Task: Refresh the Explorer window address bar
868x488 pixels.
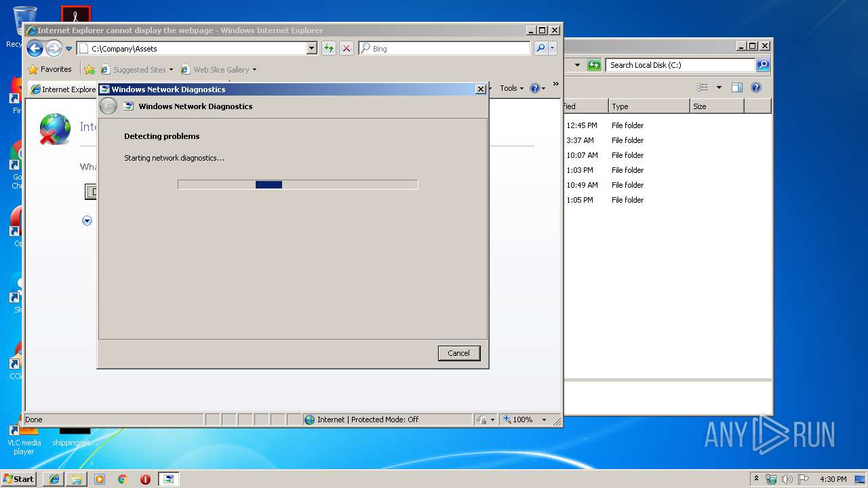Action: tap(594, 65)
